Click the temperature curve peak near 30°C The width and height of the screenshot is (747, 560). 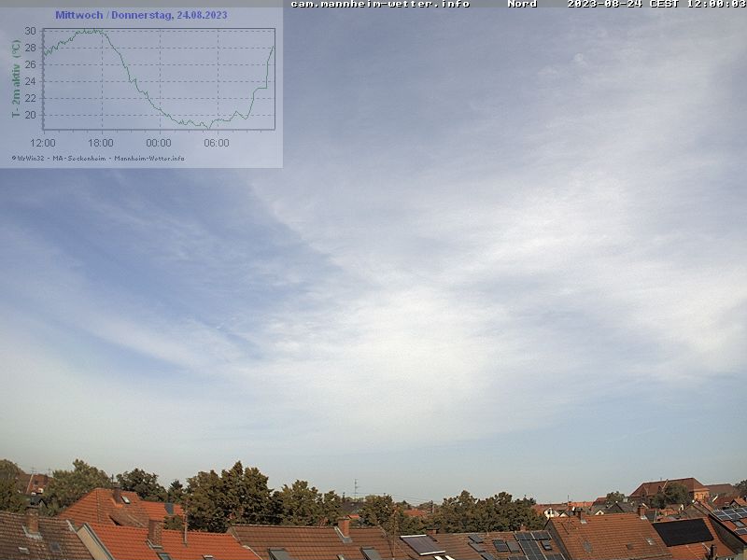[x=93, y=30]
